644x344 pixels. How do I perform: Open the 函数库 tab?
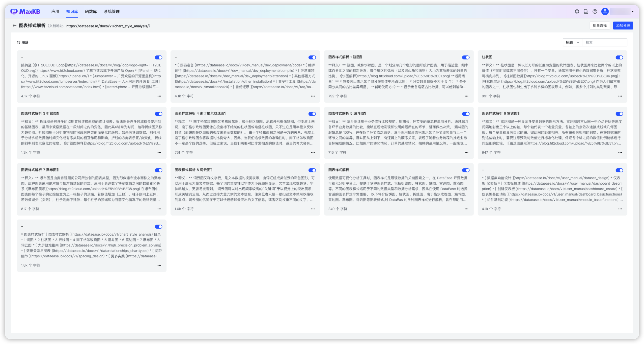coord(91,11)
